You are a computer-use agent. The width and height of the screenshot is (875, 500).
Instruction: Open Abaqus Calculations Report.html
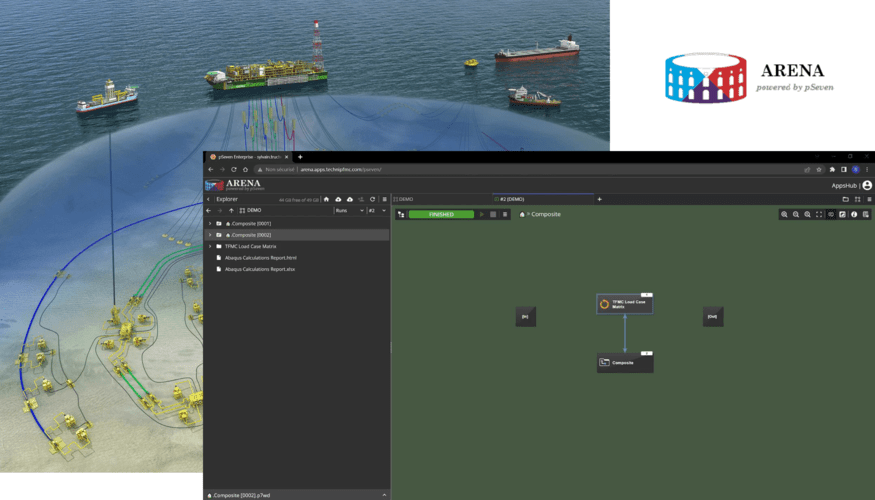(261, 258)
